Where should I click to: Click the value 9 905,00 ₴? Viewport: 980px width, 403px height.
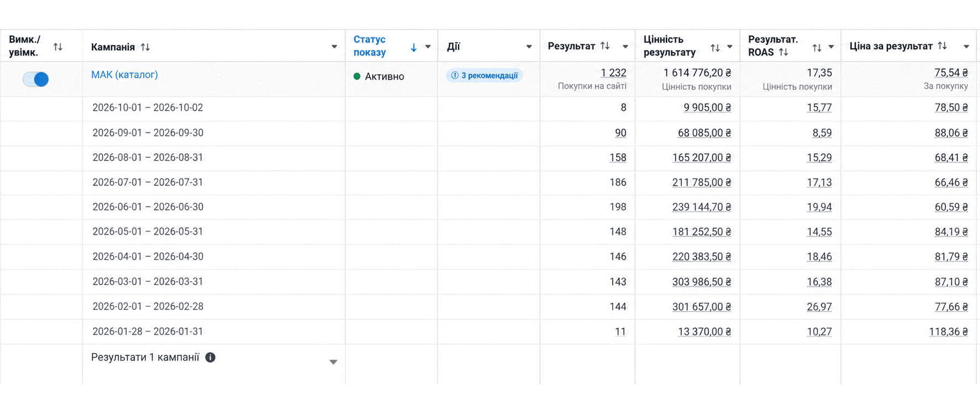click(x=707, y=108)
